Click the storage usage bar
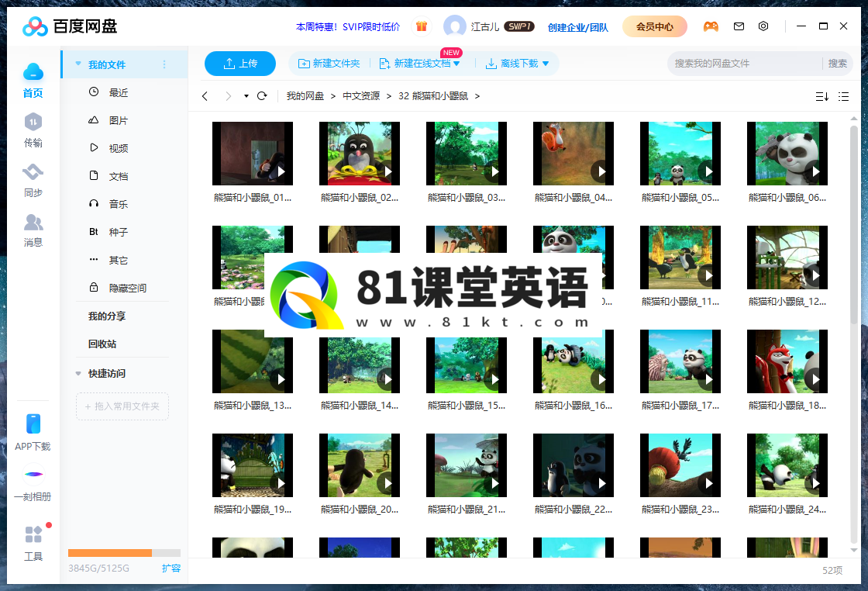This screenshot has height=591, width=868. tap(124, 553)
